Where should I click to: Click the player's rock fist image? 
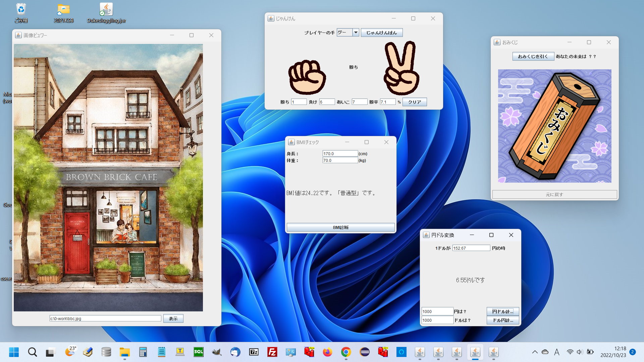[307, 77]
